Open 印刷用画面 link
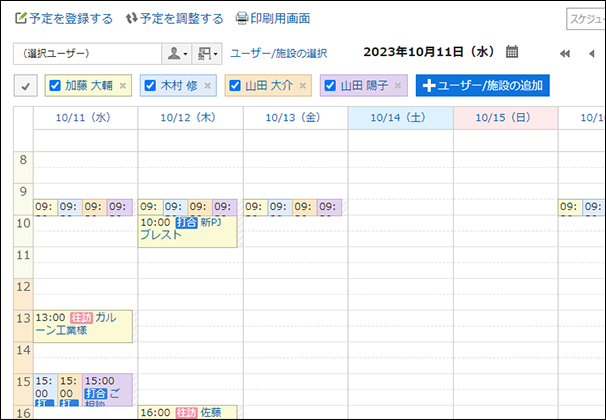The width and height of the screenshot is (606, 420). click(x=280, y=19)
